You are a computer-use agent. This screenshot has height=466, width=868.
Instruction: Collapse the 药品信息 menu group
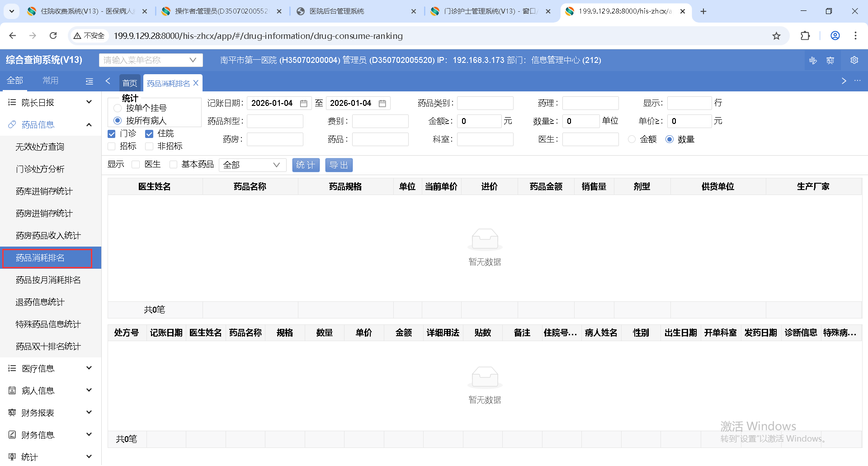(x=51, y=125)
